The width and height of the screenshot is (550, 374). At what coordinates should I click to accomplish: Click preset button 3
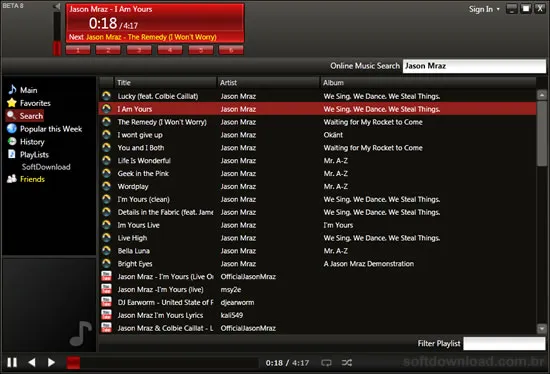pyautogui.click(x=139, y=50)
